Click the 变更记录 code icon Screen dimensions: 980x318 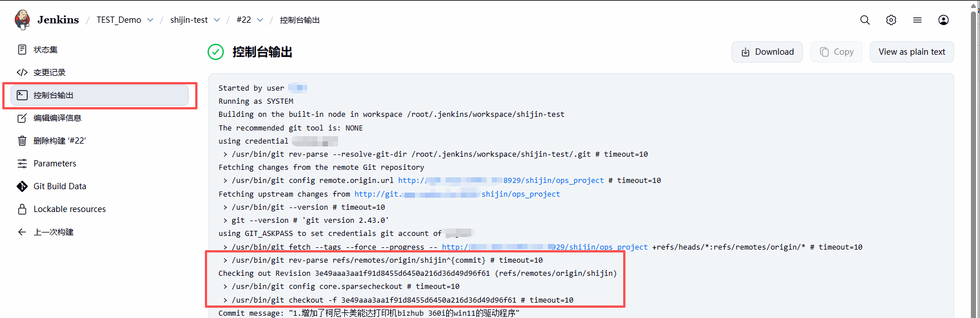click(x=22, y=72)
